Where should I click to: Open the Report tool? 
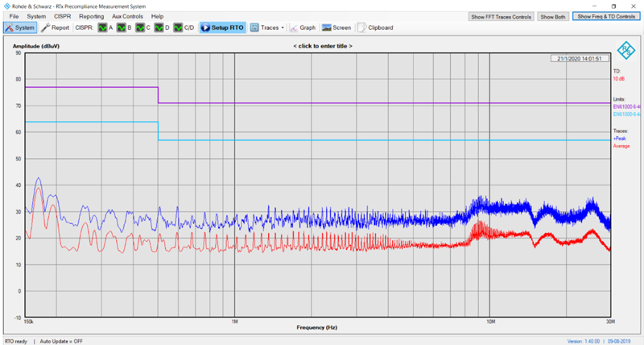(56, 27)
